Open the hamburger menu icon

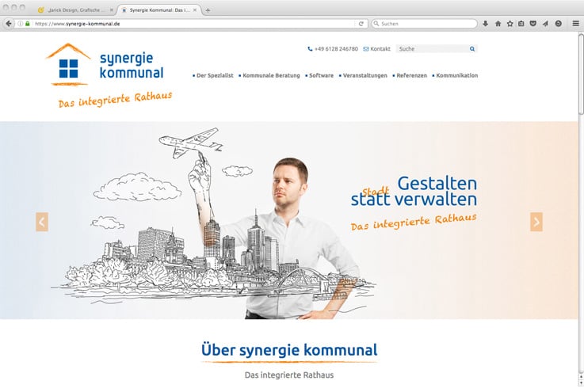[x=575, y=24]
